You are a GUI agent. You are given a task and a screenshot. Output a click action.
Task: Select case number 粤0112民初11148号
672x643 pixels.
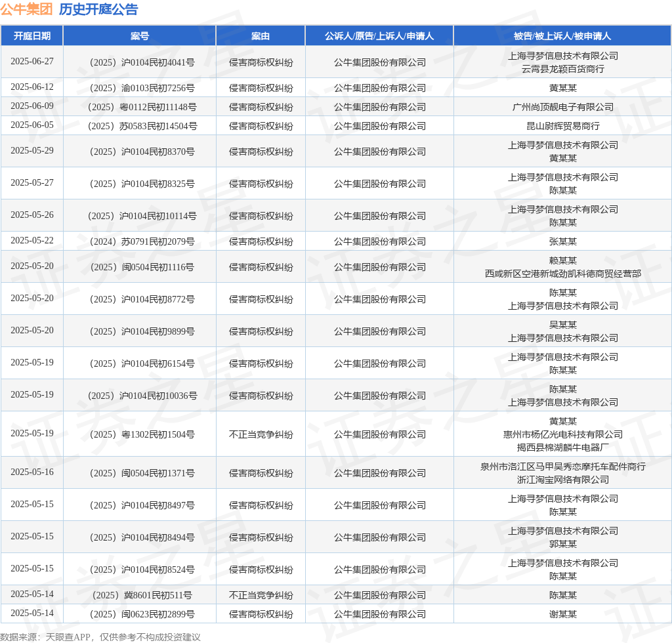[142, 107]
